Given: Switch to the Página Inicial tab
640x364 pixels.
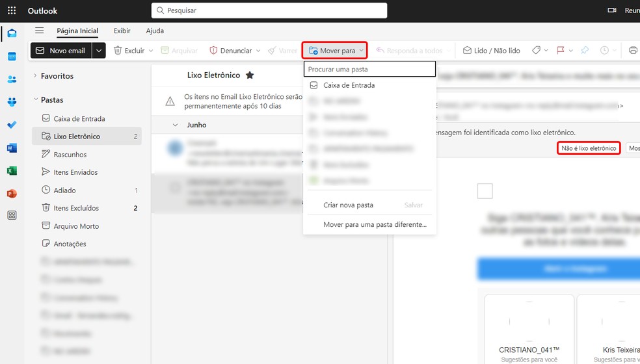Looking at the screenshot, I should (x=77, y=31).
